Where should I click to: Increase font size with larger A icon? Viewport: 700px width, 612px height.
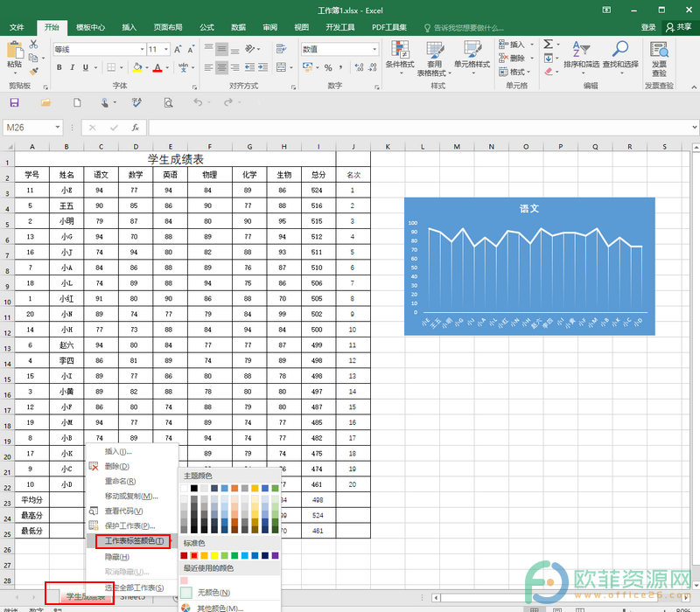178,49
